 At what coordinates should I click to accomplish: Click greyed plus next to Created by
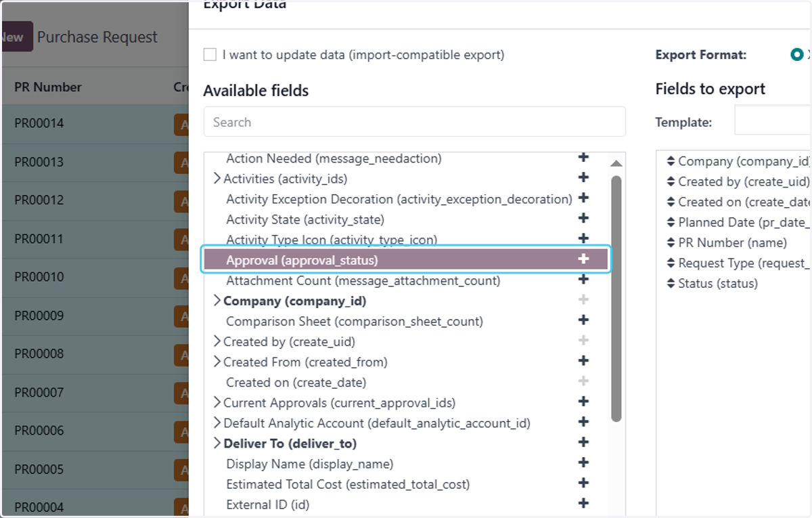point(583,340)
